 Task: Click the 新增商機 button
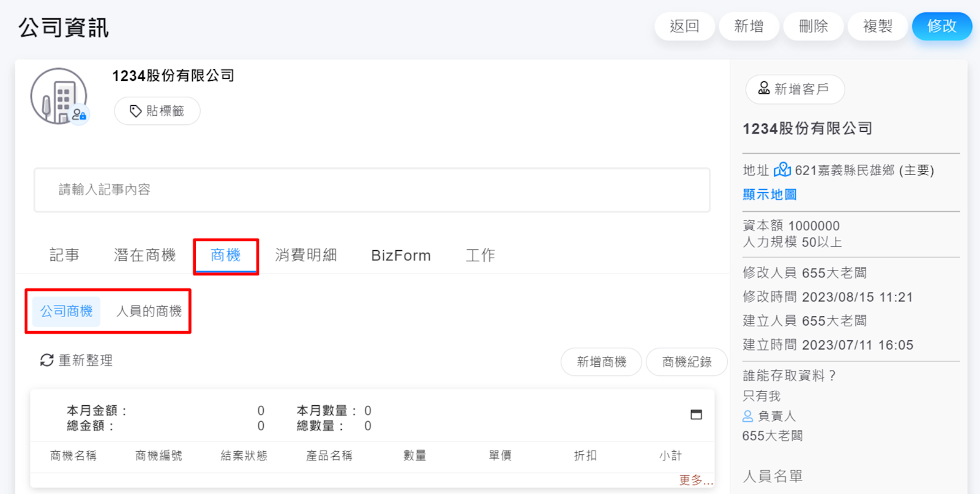point(601,362)
